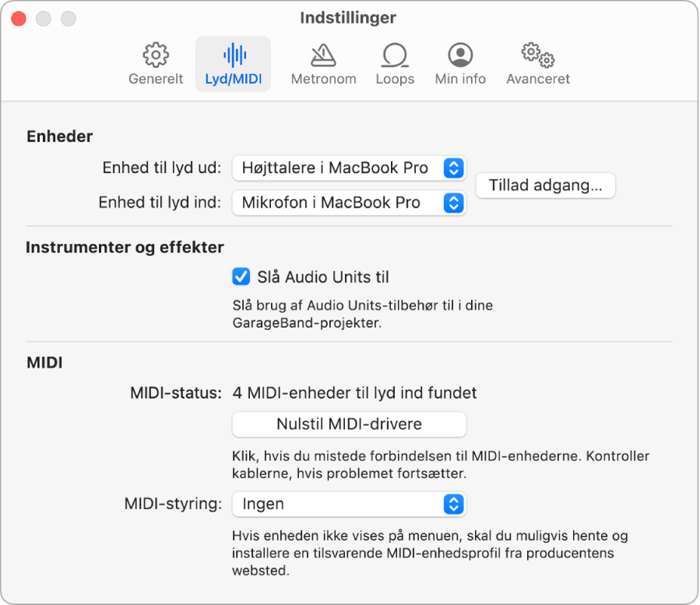Click the Nulstil MIDI-drivere button
Screen dimensions: 700x605
[x=349, y=424]
